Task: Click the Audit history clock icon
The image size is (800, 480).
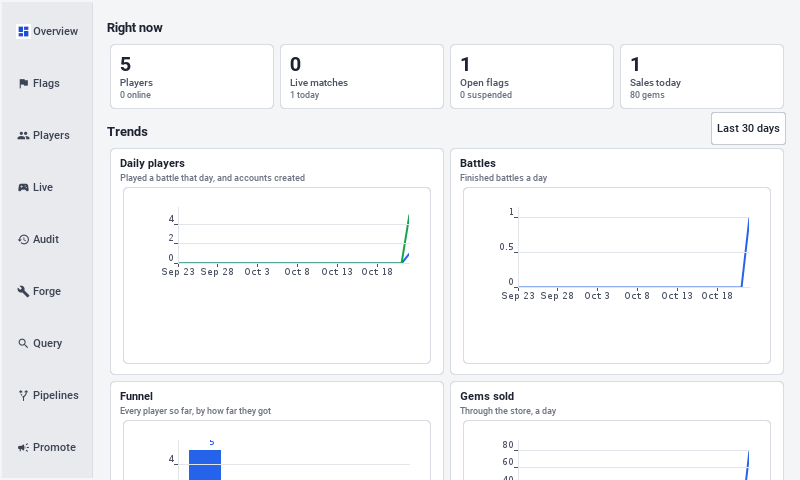Action: pos(23,240)
